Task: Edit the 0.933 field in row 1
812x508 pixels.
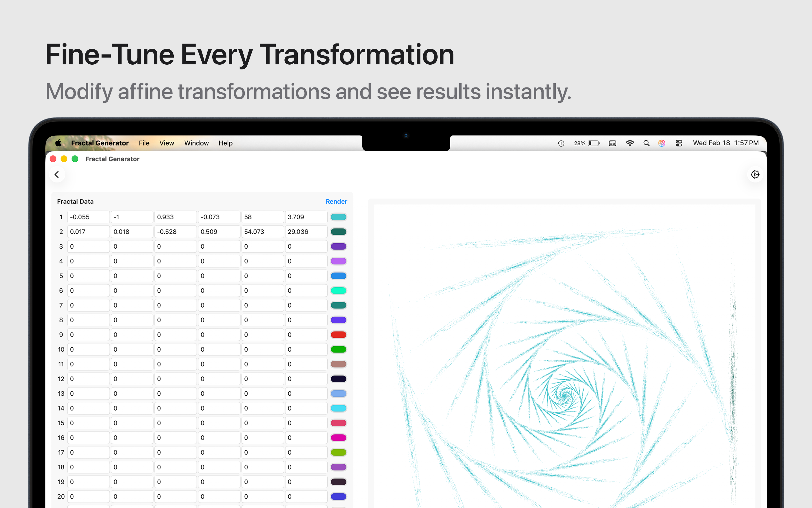Action: click(175, 217)
